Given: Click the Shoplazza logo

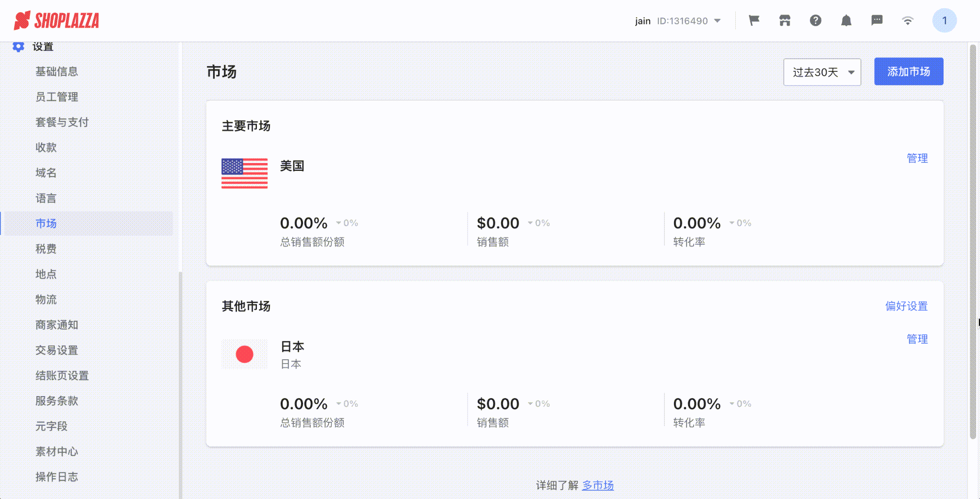Looking at the screenshot, I should pos(56,20).
